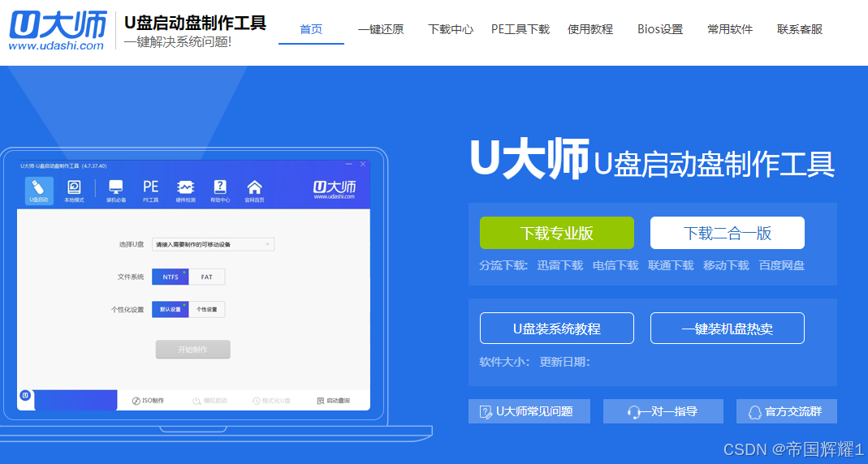The height and width of the screenshot is (464, 868).
Task: Click the 迅雷下载 mirror link
Action: [559, 265]
